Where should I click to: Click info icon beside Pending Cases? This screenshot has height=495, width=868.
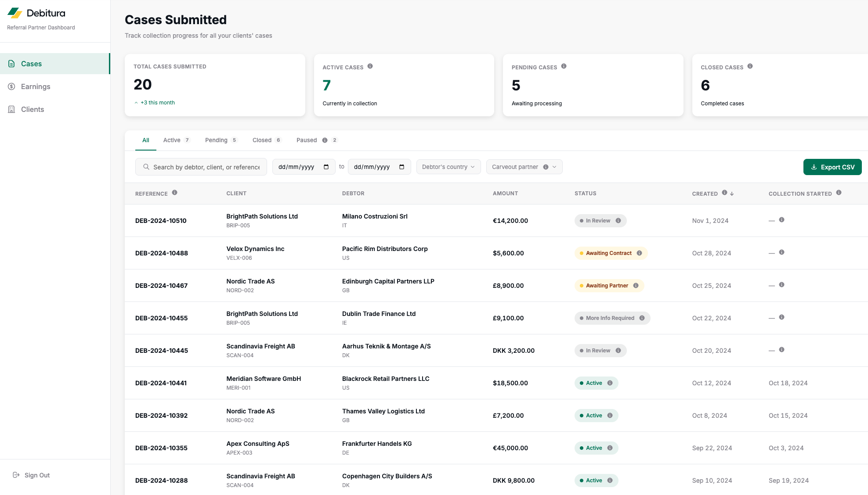(x=564, y=66)
